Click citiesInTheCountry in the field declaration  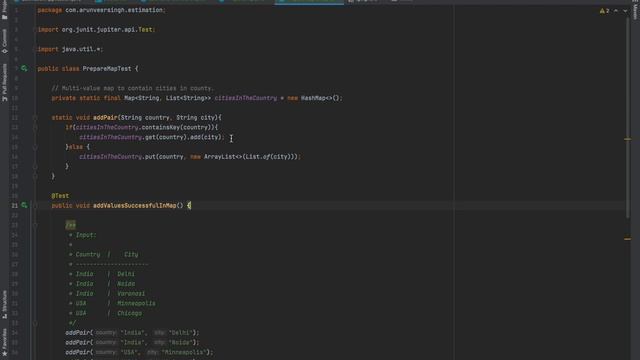coord(246,98)
